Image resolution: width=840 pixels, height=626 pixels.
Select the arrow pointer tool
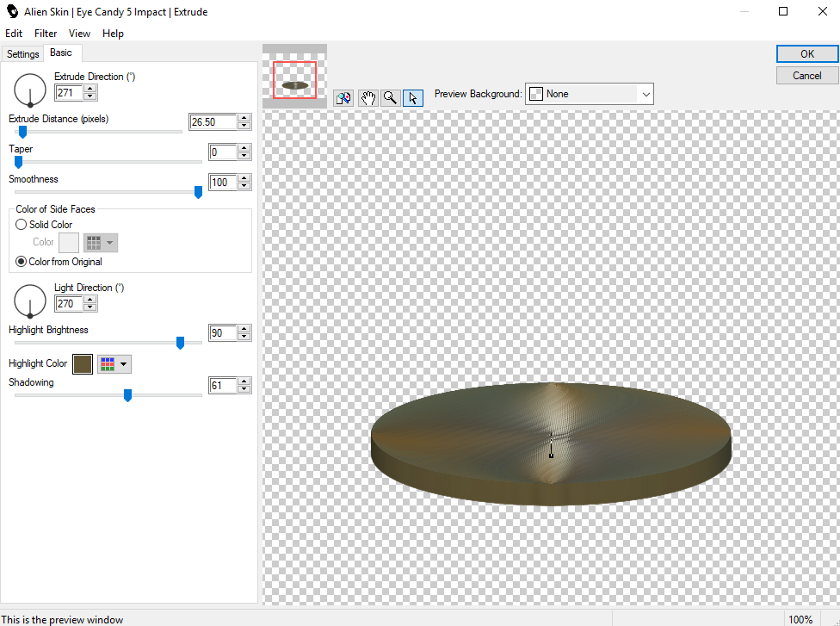413,97
